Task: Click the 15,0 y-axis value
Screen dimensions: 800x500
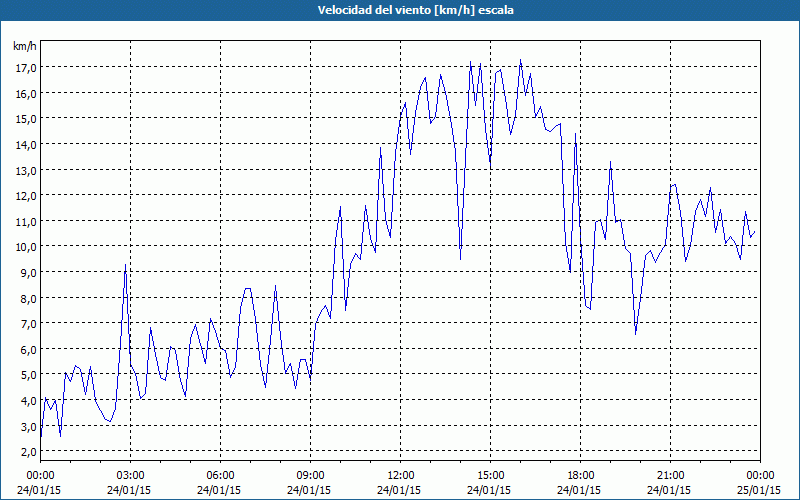Action: point(25,119)
